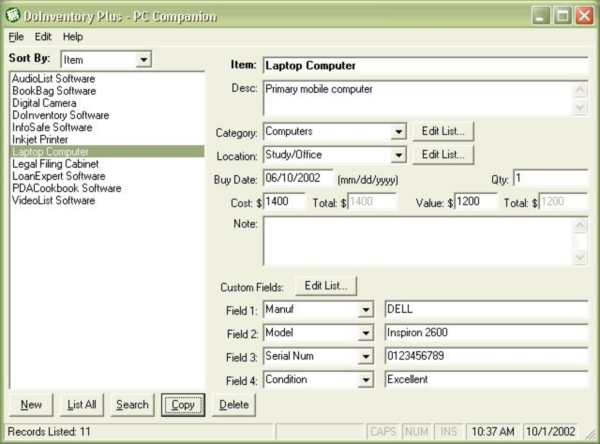Screen dimensions: 600x444
Task: Click the Buy Date input field
Action: (x=297, y=179)
